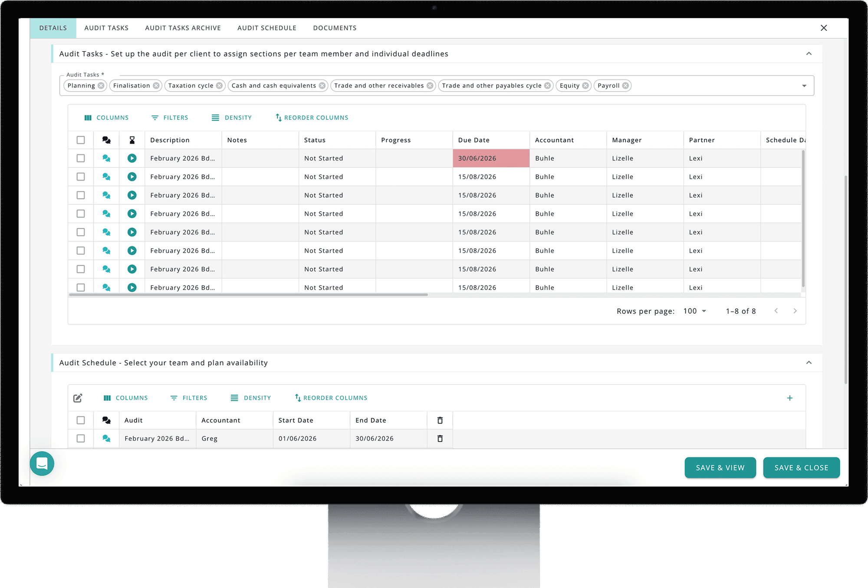Image resolution: width=868 pixels, height=588 pixels.
Task: Open the Audit Tasks dropdown arrow
Action: [x=804, y=86]
